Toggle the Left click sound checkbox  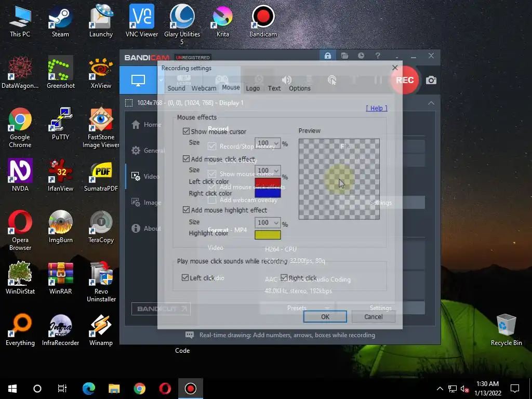pyautogui.click(x=185, y=277)
